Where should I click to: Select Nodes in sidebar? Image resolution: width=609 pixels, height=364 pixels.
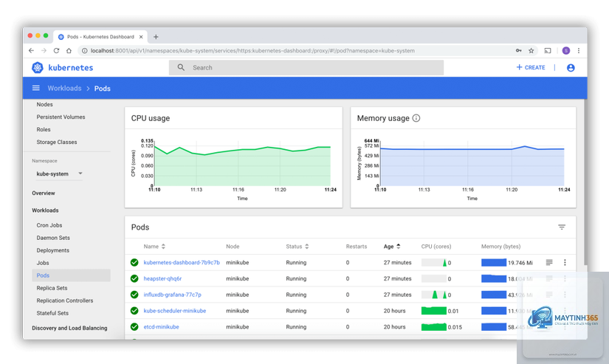point(45,105)
